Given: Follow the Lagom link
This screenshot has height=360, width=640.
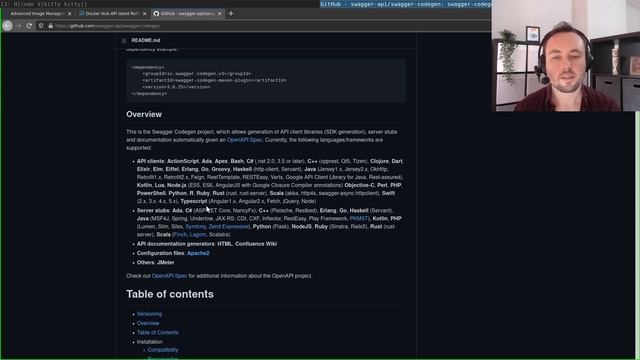Looking at the screenshot, I should pos(198,235).
